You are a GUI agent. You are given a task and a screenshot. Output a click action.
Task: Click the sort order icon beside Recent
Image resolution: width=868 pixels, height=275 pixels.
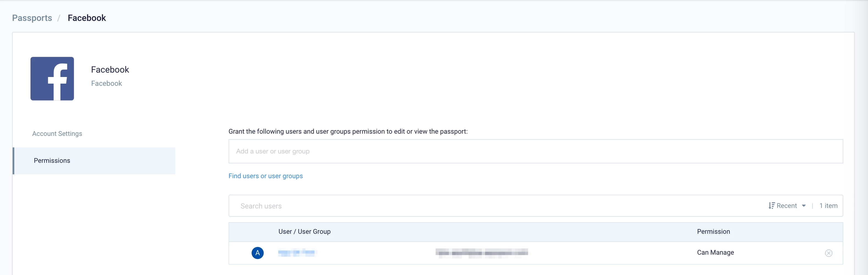tap(771, 205)
